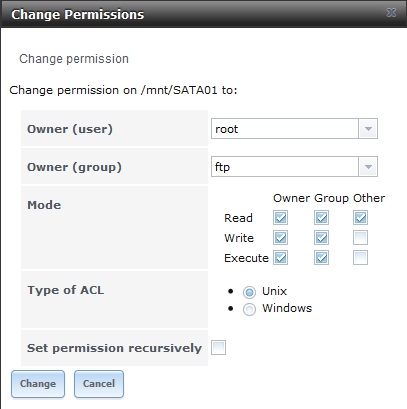Uncheck the Owner Execute checkbox
The image size is (407, 409).
click(x=280, y=258)
